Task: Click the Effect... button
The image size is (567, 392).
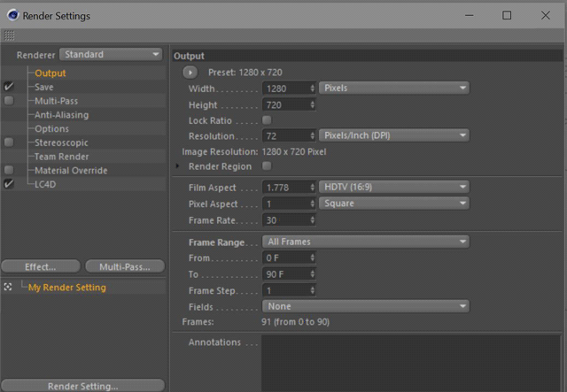Action: 41,266
